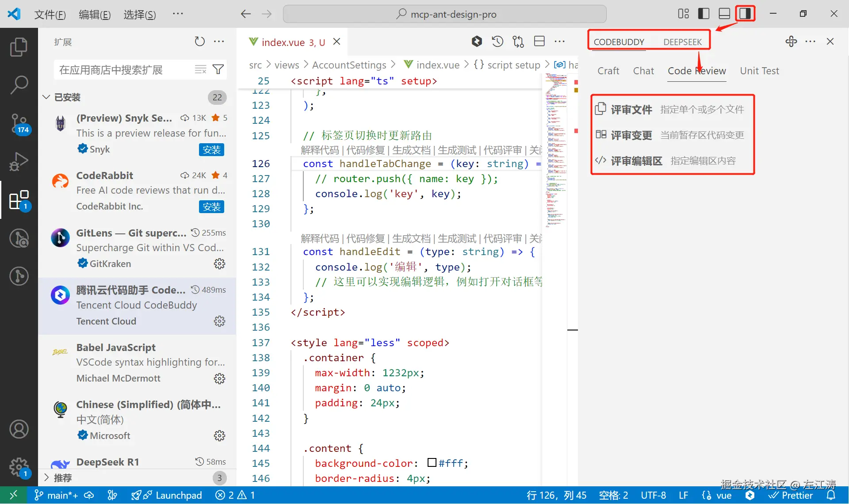The height and width of the screenshot is (504, 849).
Task: Open GitLens extension settings gear
Action: click(x=219, y=263)
